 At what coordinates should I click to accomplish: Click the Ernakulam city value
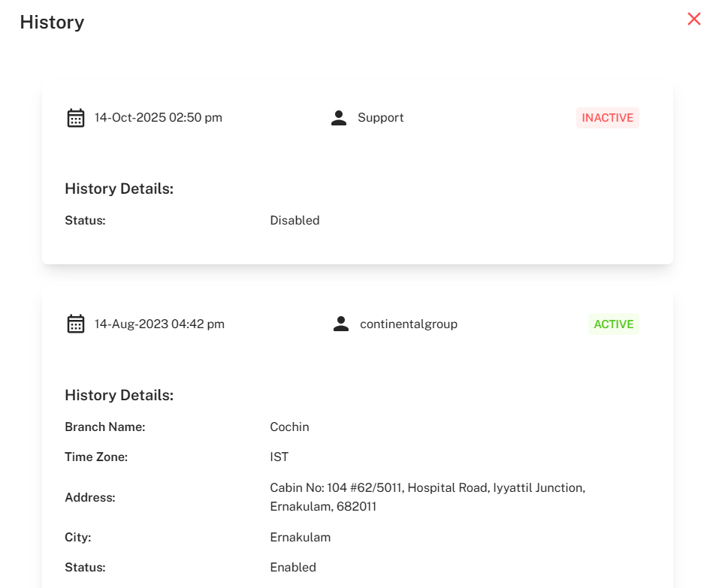[300, 538]
